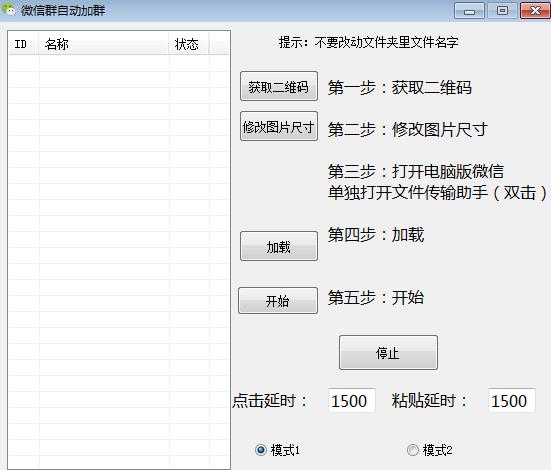
Task: Click the 修改图片尺寸 button
Action: [x=279, y=126]
